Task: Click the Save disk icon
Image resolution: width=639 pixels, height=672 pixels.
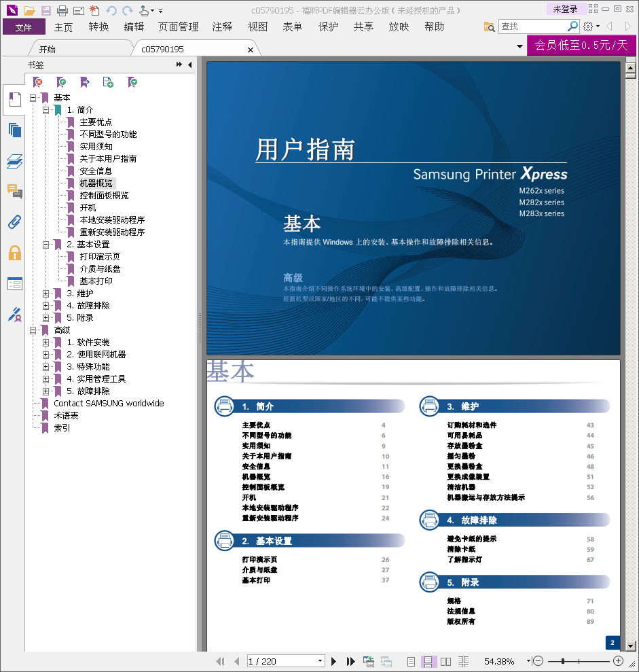Action: [45, 10]
